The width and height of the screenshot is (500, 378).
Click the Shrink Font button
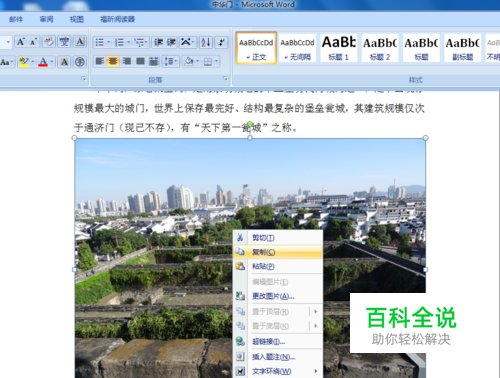point(34,42)
